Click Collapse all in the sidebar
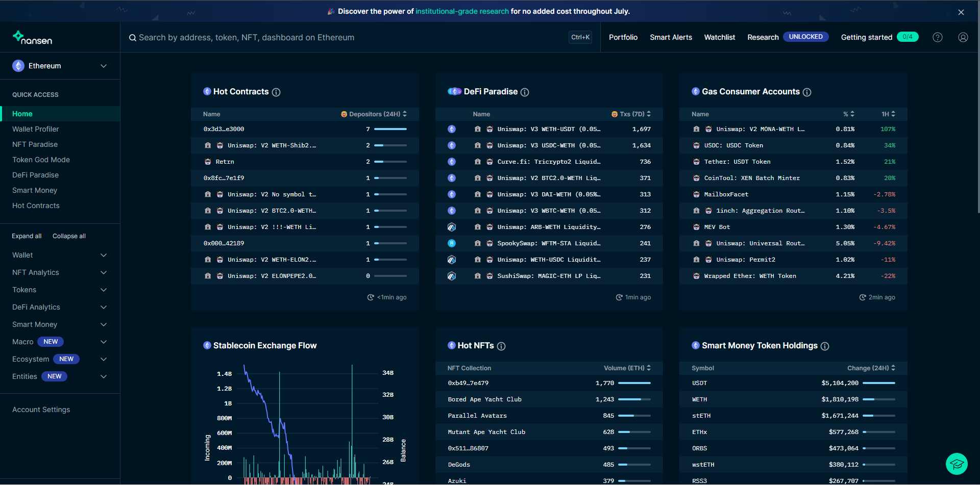 pyautogui.click(x=69, y=236)
